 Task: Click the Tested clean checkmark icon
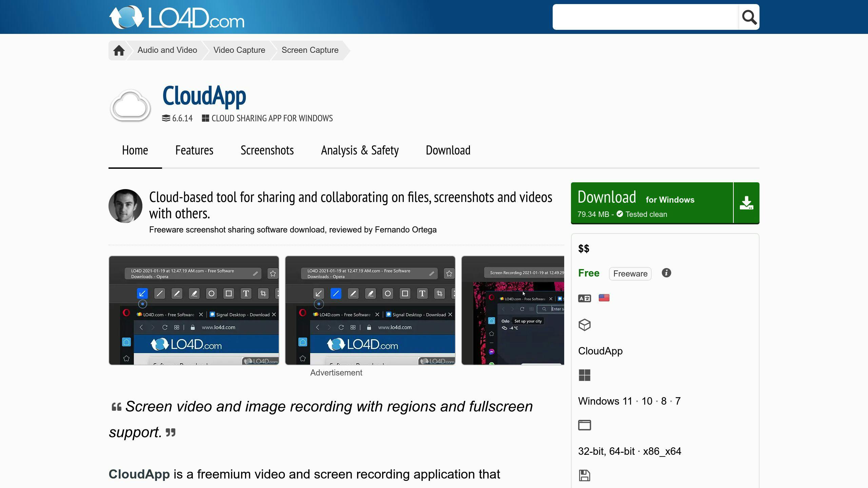(620, 214)
